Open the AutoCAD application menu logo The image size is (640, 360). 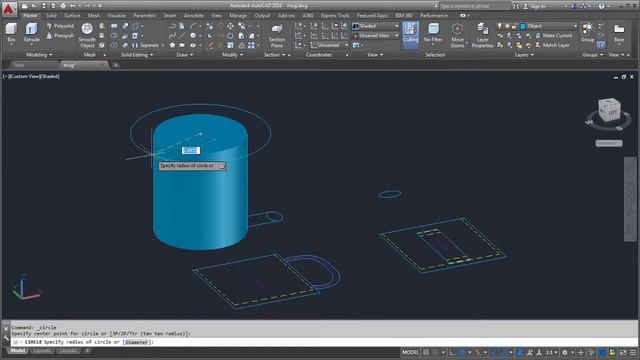coord(8,9)
